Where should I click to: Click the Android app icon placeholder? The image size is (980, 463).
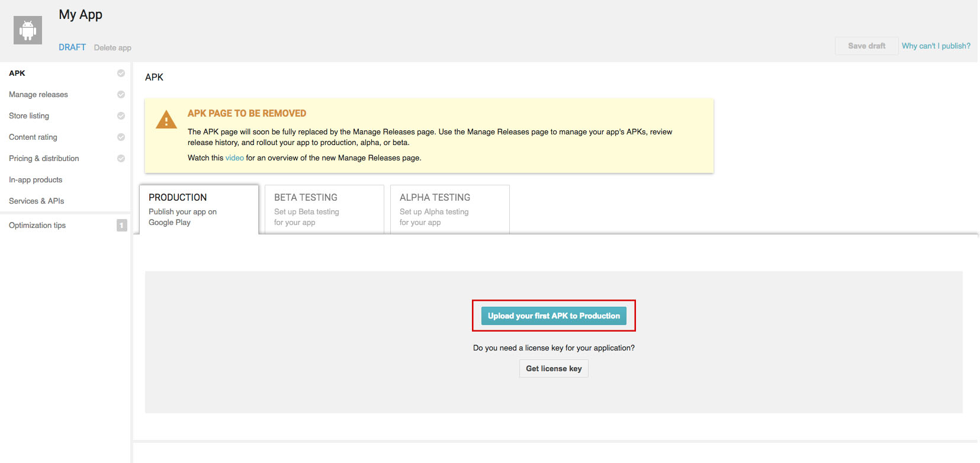(28, 30)
